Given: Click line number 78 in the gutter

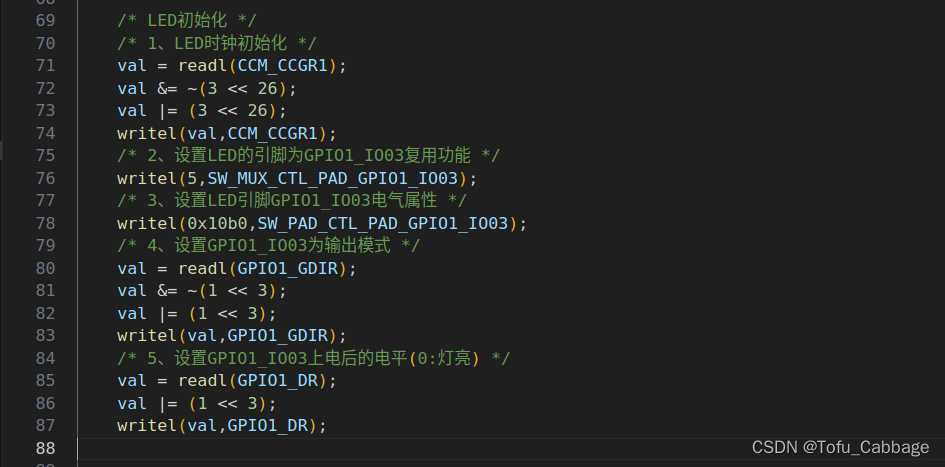Looking at the screenshot, I should pos(45,224).
